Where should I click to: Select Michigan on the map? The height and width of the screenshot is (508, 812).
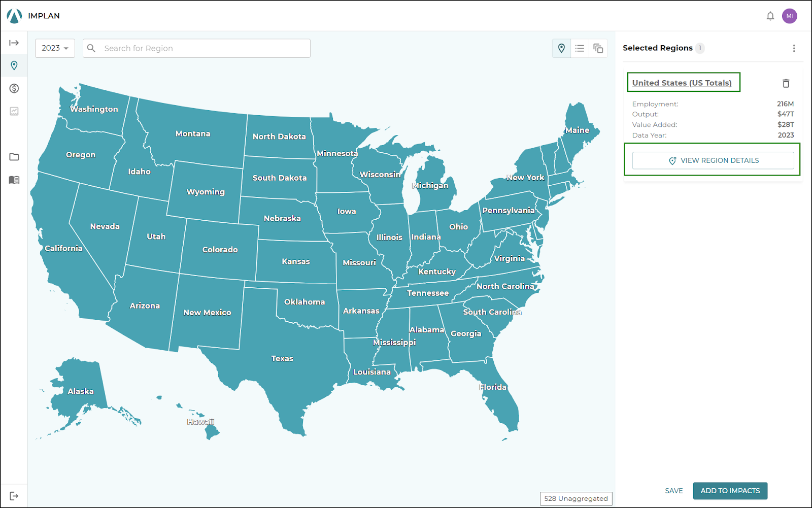tap(430, 185)
